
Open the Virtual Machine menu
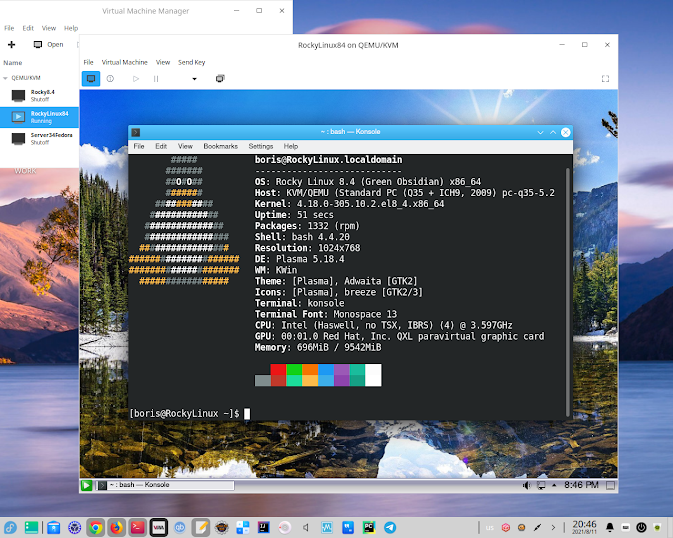click(x=124, y=62)
